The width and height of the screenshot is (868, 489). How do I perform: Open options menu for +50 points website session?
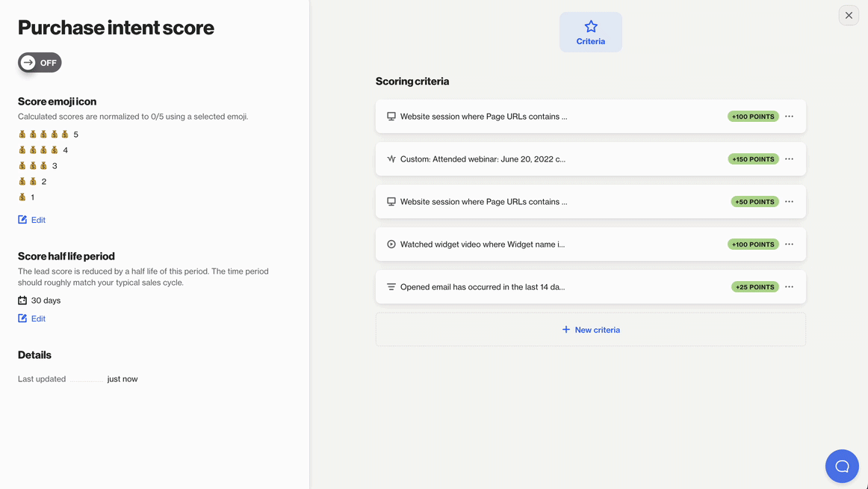click(789, 202)
